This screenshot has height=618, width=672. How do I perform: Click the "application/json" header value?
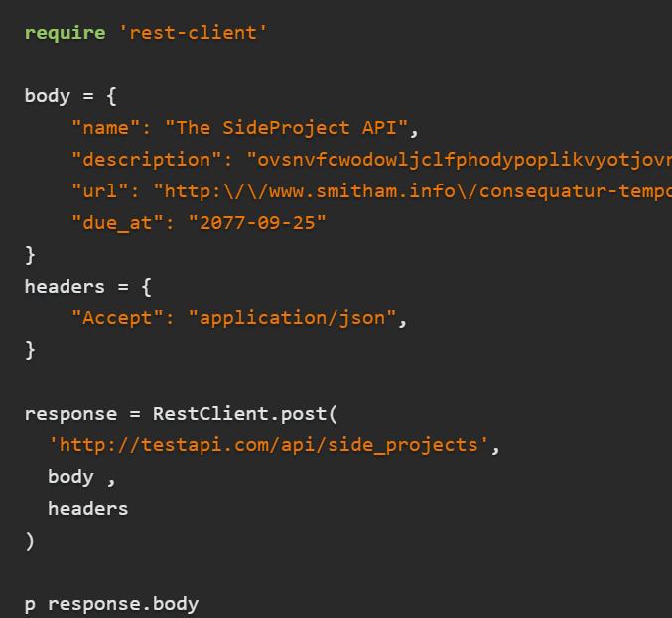pos(293,318)
